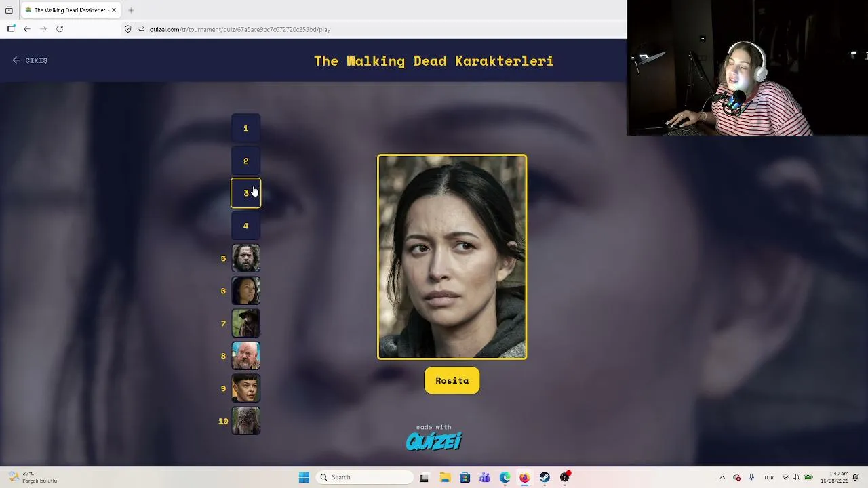Screen dimensions: 868x488
Task: Select the walker thumbnail in rank 10
Action: (x=246, y=421)
